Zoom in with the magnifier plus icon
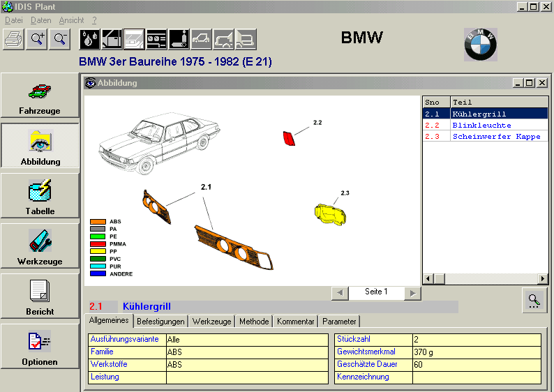The image size is (554, 392). [37, 39]
